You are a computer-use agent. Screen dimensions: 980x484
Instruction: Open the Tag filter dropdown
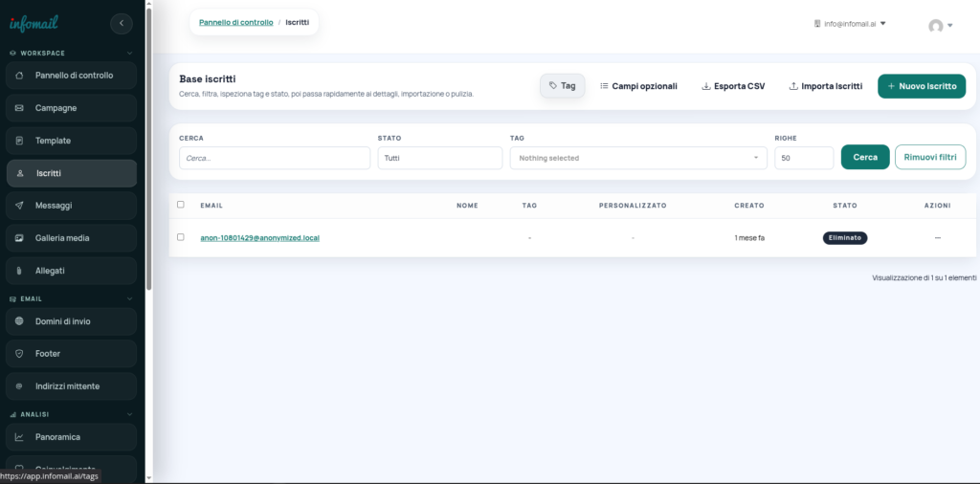pos(637,158)
